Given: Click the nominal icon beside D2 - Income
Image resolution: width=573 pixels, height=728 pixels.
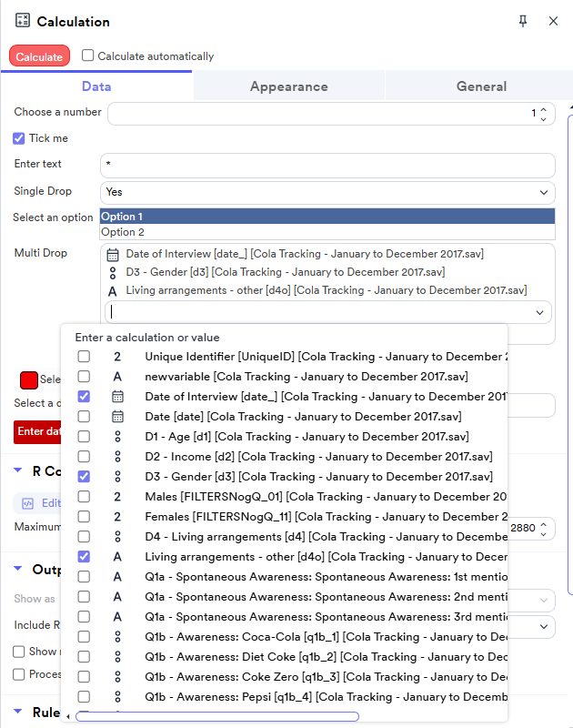Looking at the screenshot, I should tap(117, 457).
